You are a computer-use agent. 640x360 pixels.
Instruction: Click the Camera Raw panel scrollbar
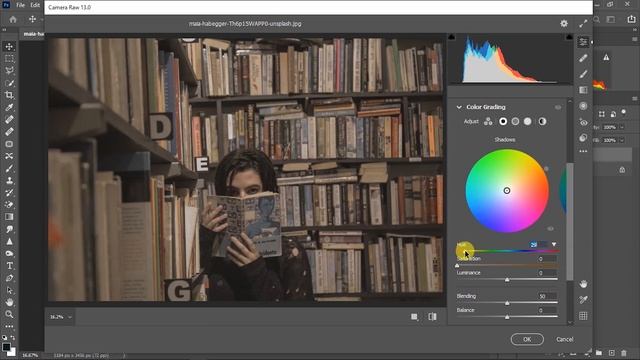tap(570, 222)
